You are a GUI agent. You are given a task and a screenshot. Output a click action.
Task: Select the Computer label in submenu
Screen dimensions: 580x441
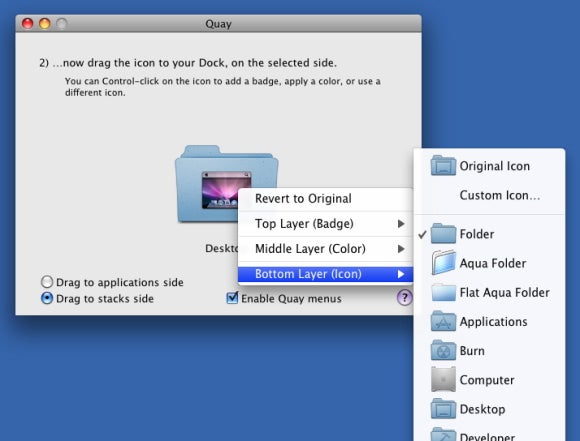(487, 380)
